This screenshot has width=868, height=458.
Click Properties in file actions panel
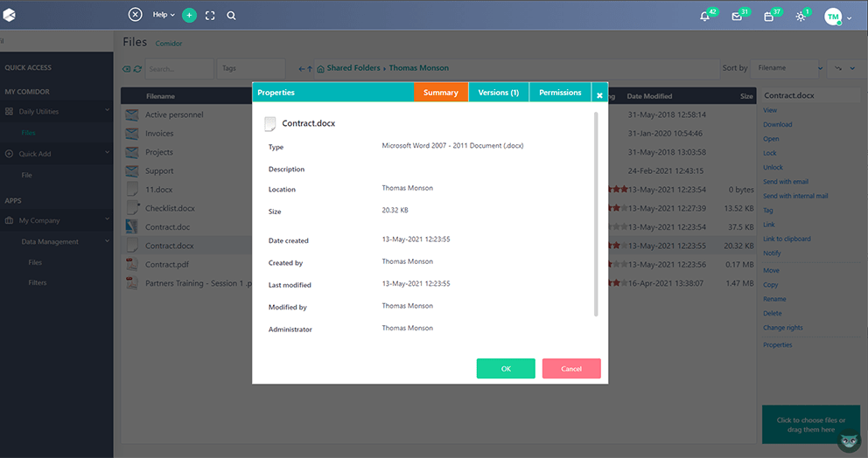point(777,344)
